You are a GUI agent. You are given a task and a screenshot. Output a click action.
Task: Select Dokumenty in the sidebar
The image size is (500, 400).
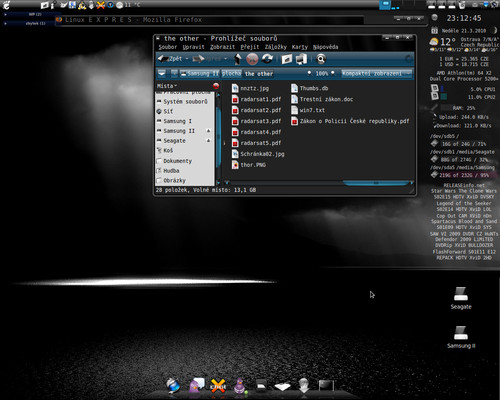[185, 161]
